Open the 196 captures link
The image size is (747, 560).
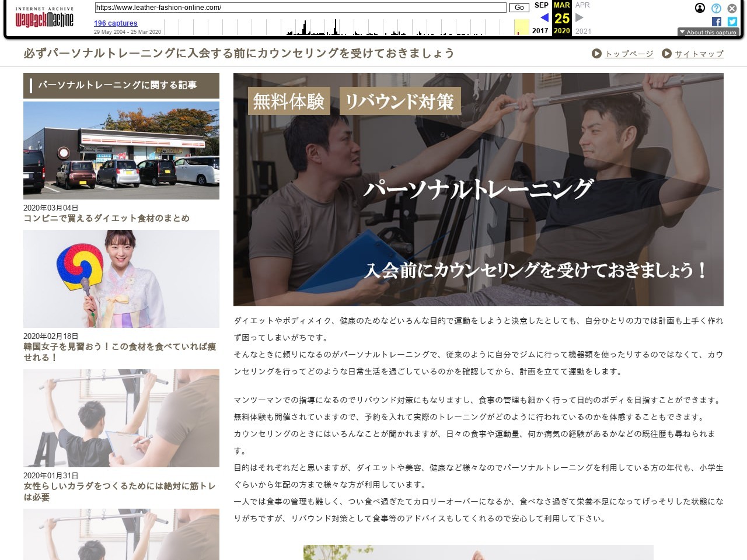(116, 23)
